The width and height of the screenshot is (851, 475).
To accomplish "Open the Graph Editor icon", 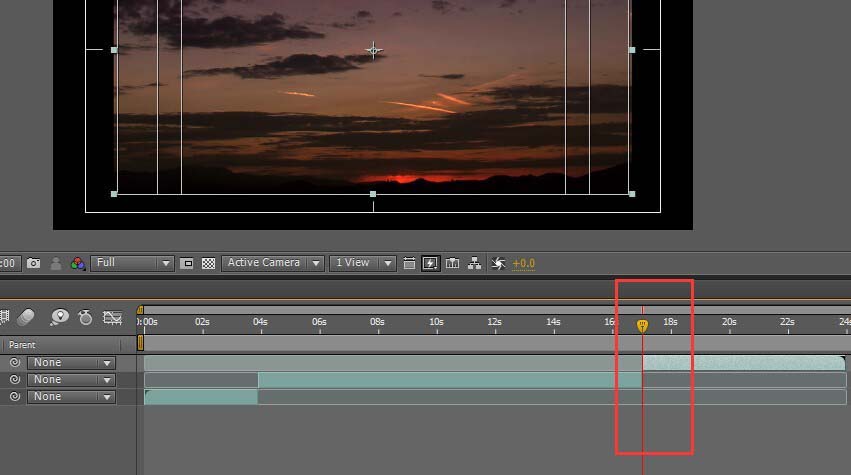I will tap(112, 318).
